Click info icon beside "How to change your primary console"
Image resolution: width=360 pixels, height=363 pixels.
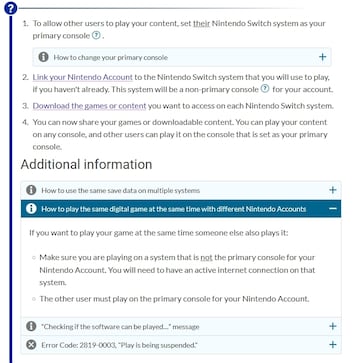click(x=43, y=57)
